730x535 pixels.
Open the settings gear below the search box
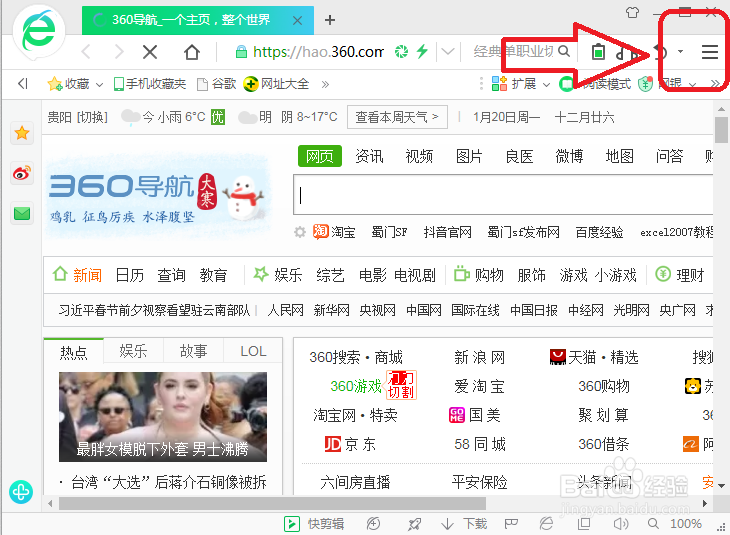(300, 232)
